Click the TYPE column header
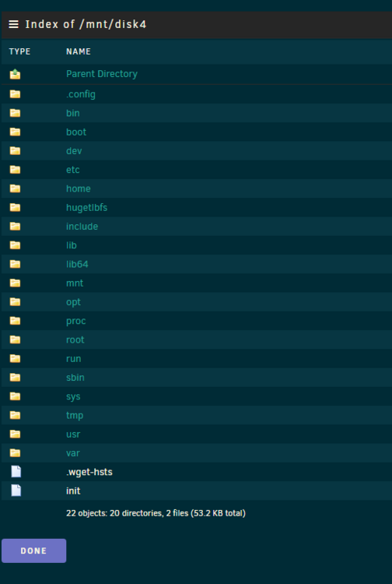Image resolution: width=392 pixels, height=584 pixels. (19, 51)
